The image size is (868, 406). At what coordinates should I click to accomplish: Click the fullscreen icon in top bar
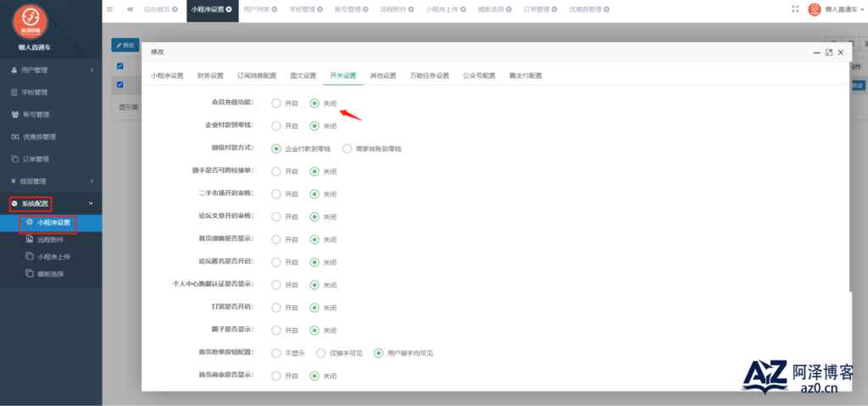pos(795,8)
